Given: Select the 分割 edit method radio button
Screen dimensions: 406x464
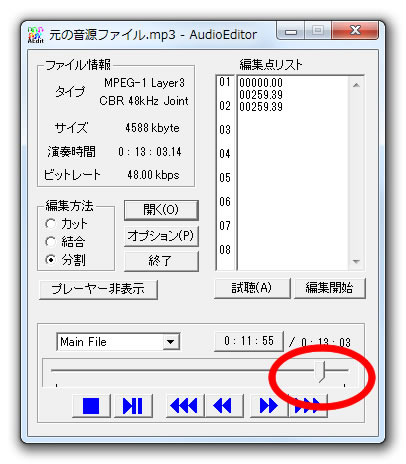Looking at the screenshot, I should (50, 260).
